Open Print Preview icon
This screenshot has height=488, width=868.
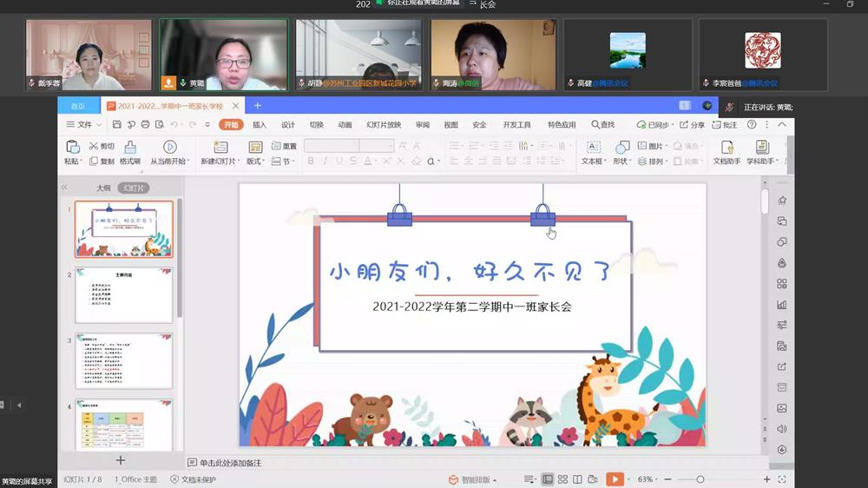[160, 125]
